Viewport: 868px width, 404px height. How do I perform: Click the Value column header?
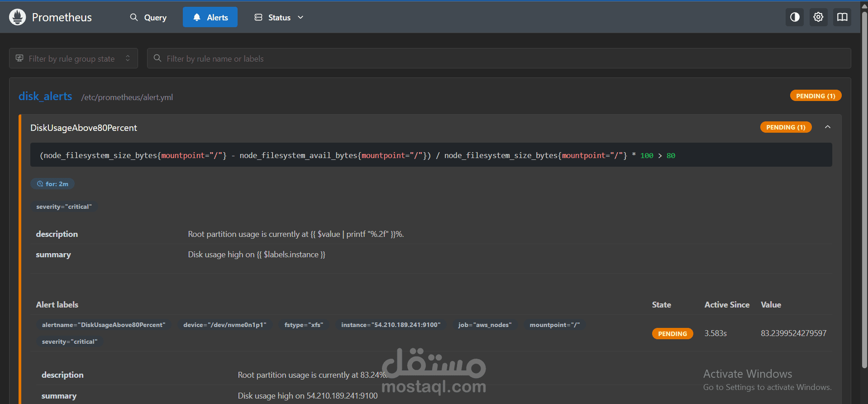coord(771,305)
